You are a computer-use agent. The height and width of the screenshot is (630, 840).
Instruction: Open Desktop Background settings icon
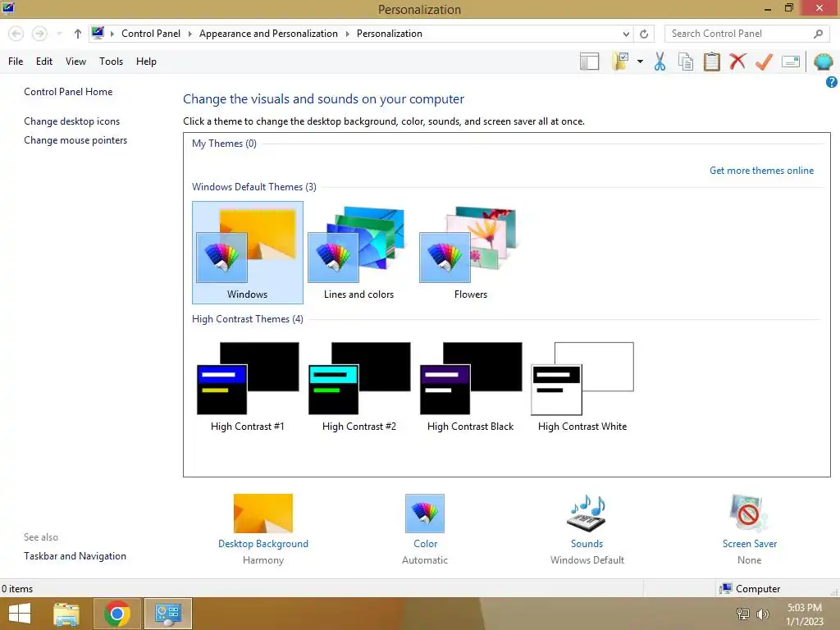coord(263,514)
